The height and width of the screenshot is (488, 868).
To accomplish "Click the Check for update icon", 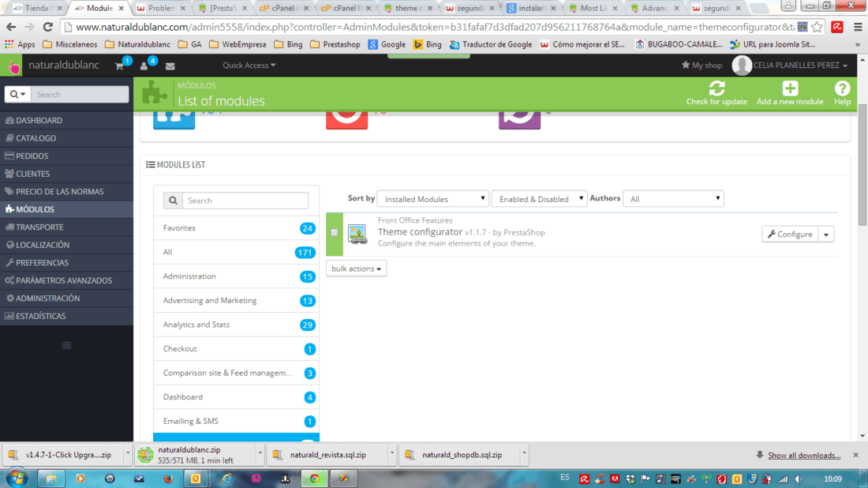I will pos(716,88).
